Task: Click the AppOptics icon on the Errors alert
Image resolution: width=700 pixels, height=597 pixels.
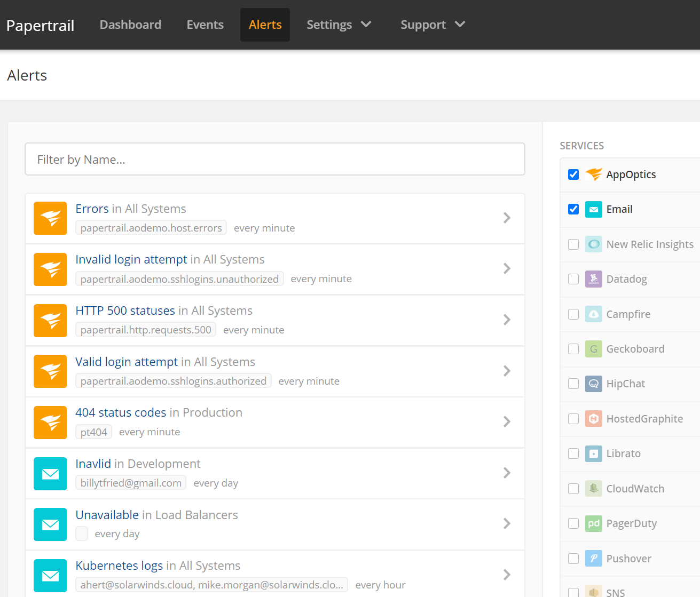Action: point(50,218)
